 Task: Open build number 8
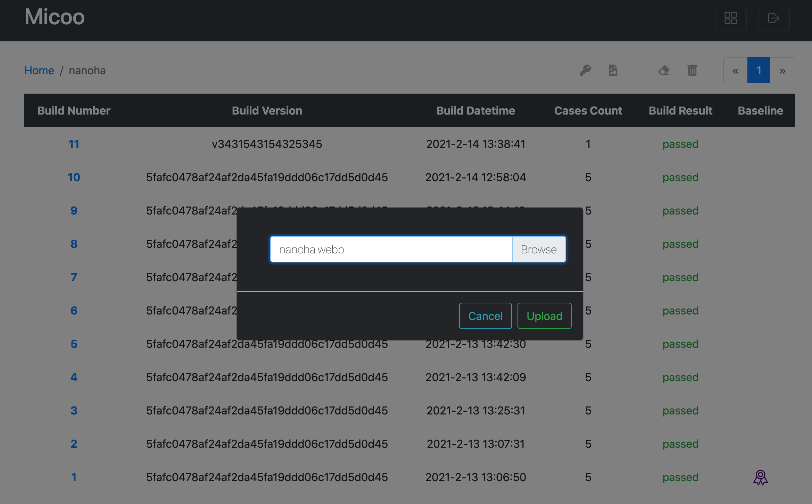pos(74,244)
